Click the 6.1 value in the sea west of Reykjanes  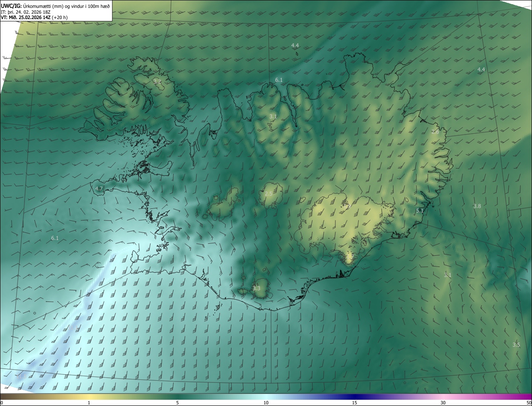click(x=55, y=238)
